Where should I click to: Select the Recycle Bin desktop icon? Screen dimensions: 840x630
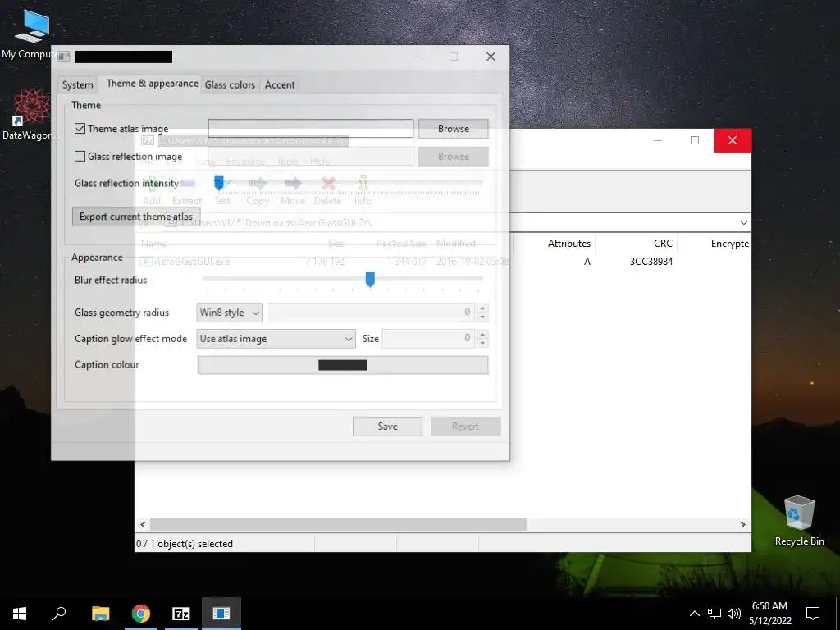799,521
